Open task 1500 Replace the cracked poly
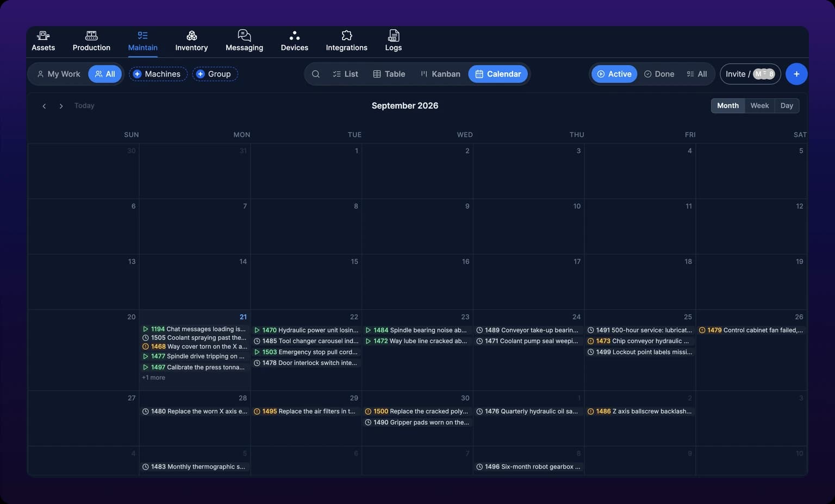Viewport: 835px width, 504px height. 417,412
